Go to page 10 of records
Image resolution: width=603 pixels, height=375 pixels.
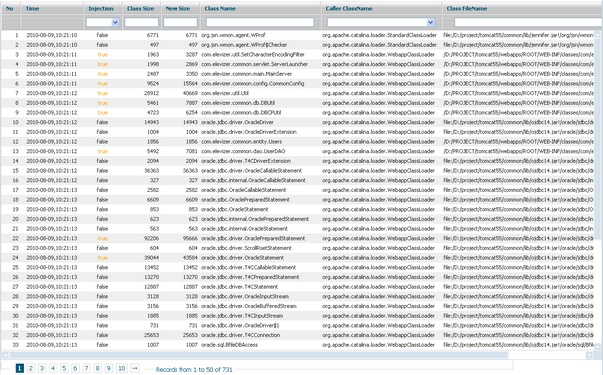point(122,368)
